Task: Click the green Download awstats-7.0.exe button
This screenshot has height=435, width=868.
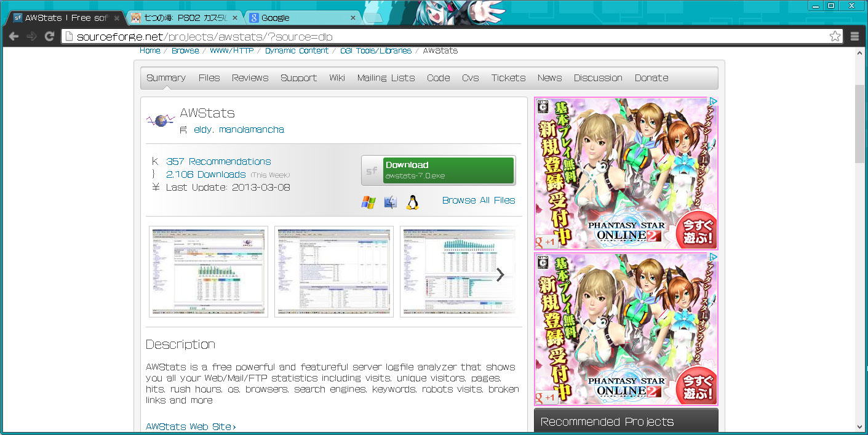Action: [x=448, y=170]
